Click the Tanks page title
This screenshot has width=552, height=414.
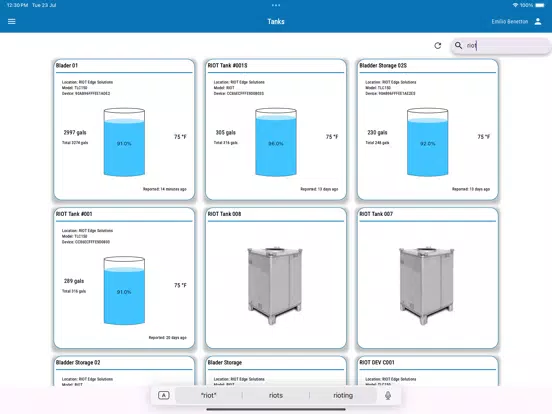click(x=276, y=21)
